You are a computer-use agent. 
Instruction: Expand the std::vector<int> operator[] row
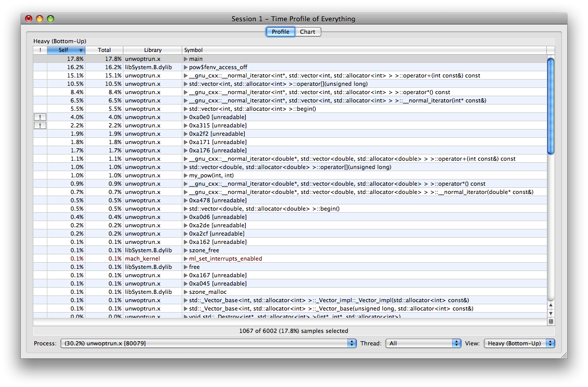coord(185,84)
